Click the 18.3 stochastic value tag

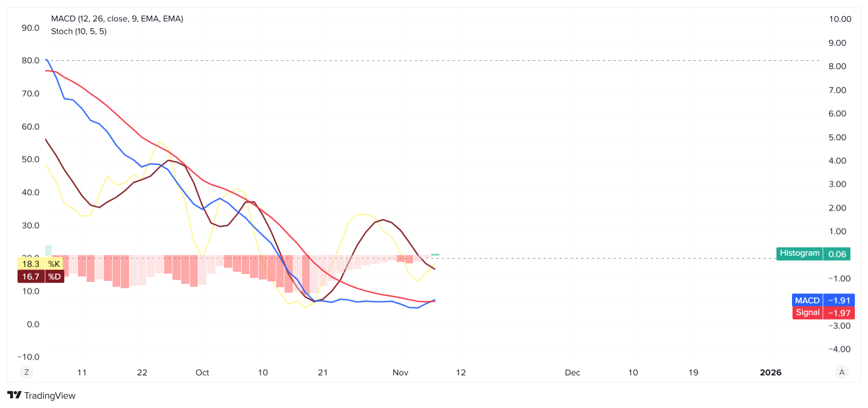pyautogui.click(x=31, y=264)
